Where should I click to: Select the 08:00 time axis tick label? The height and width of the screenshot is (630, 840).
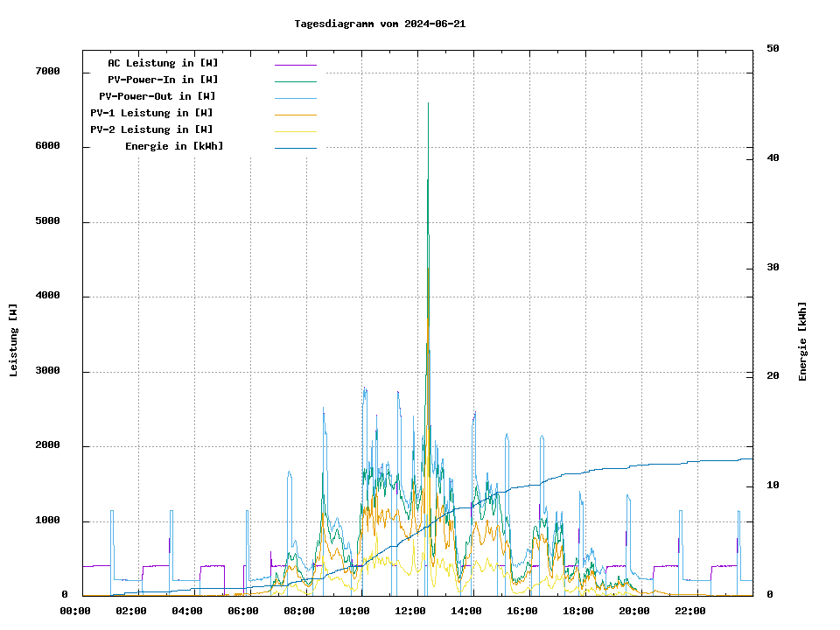click(x=298, y=611)
